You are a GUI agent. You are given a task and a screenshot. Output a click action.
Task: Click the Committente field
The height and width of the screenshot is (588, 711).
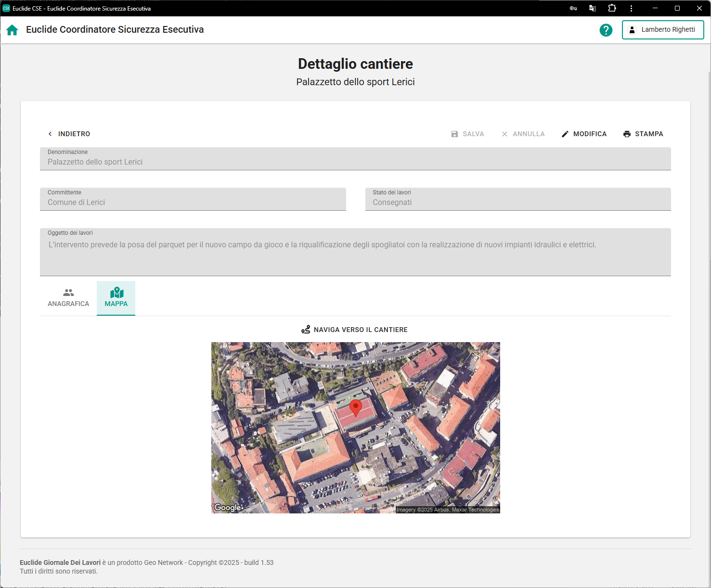click(193, 199)
